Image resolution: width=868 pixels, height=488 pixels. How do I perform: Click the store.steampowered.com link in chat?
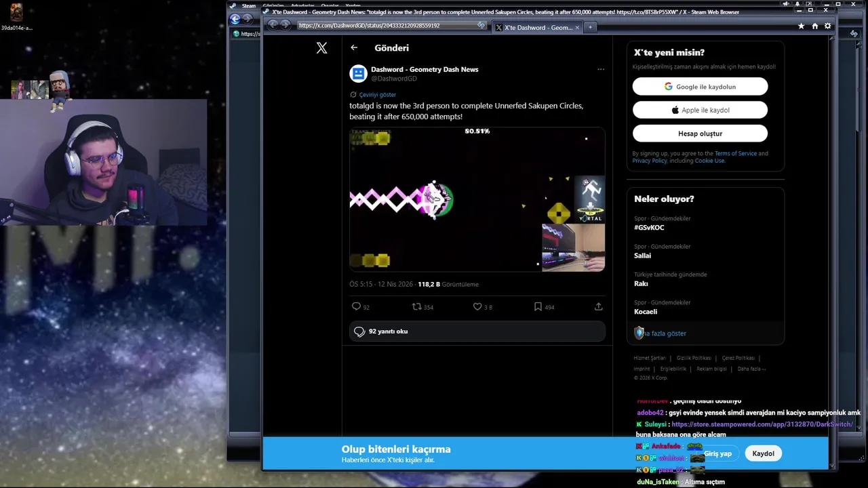click(x=762, y=424)
